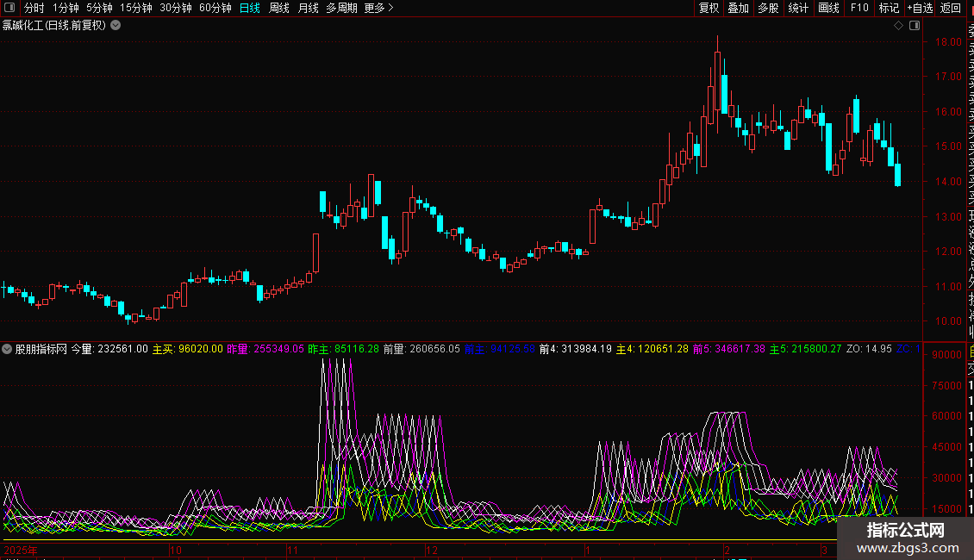Image resolution: width=974 pixels, height=560 pixels.
Task: Click the 主5: 215800.27 value
Action: pos(806,349)
